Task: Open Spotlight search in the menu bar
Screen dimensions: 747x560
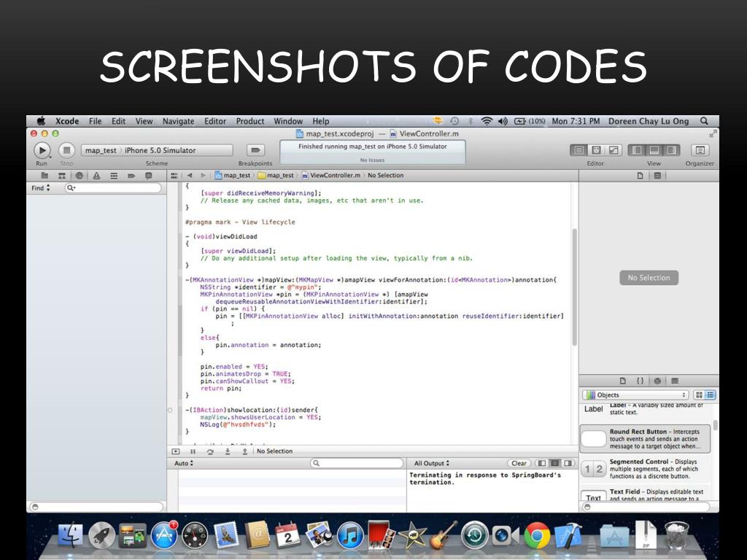Action: [x=704, y=122]
